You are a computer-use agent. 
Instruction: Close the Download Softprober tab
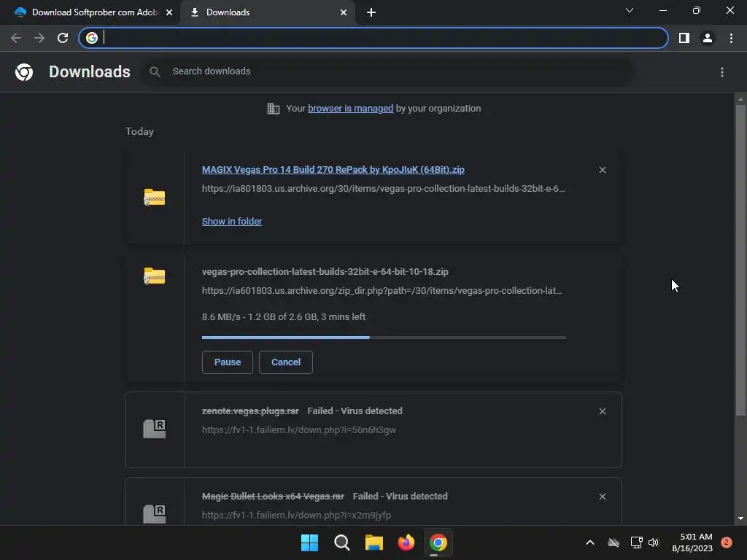pyautogui.click(x=169, y=12)
